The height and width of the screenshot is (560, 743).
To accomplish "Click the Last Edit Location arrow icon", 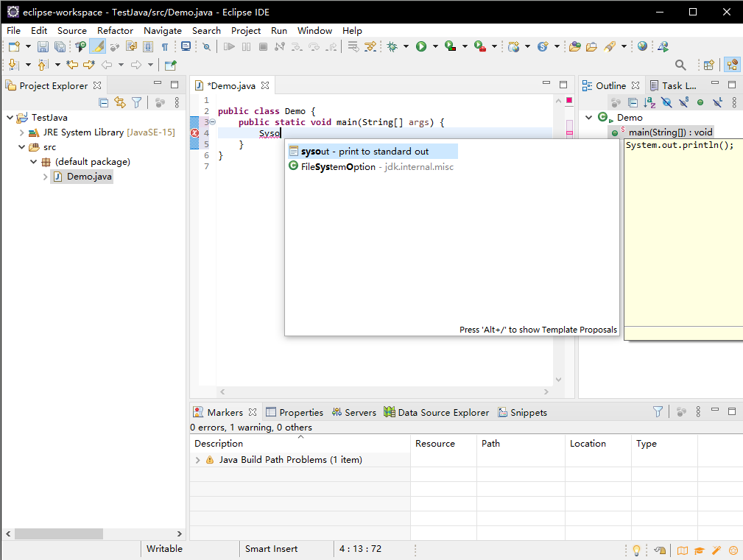I will point(72,65).
